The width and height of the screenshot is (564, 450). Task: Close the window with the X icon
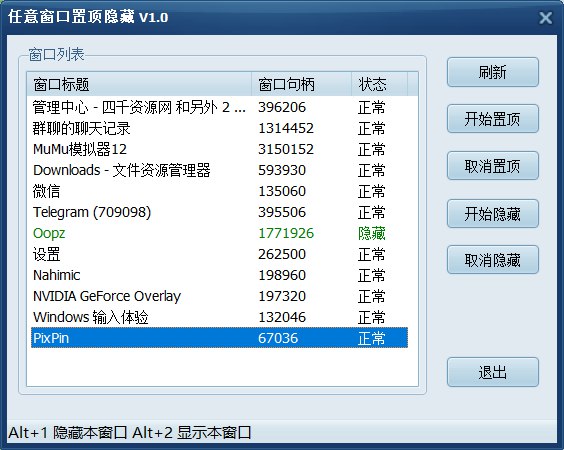pyautogui.click(x=545, y=18)
